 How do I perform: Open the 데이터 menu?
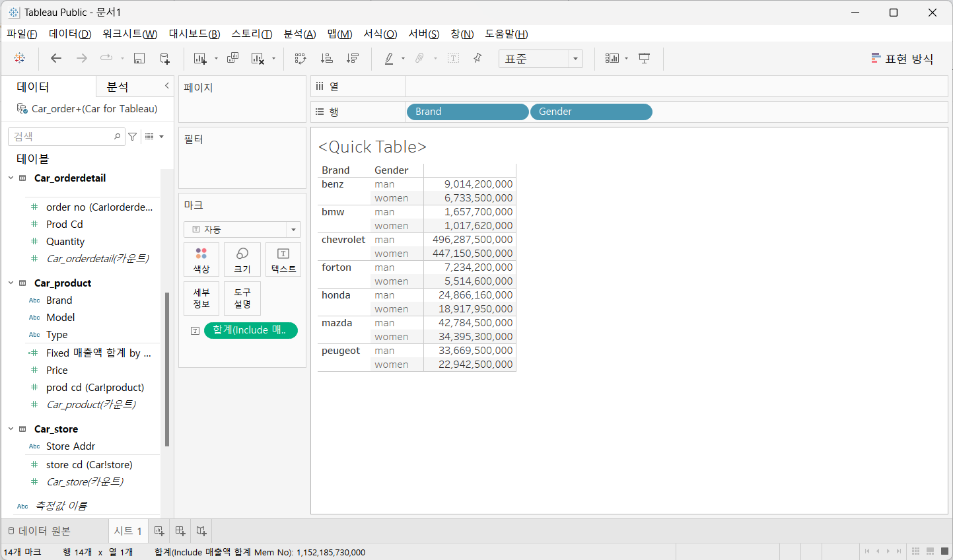pos(70,34)
